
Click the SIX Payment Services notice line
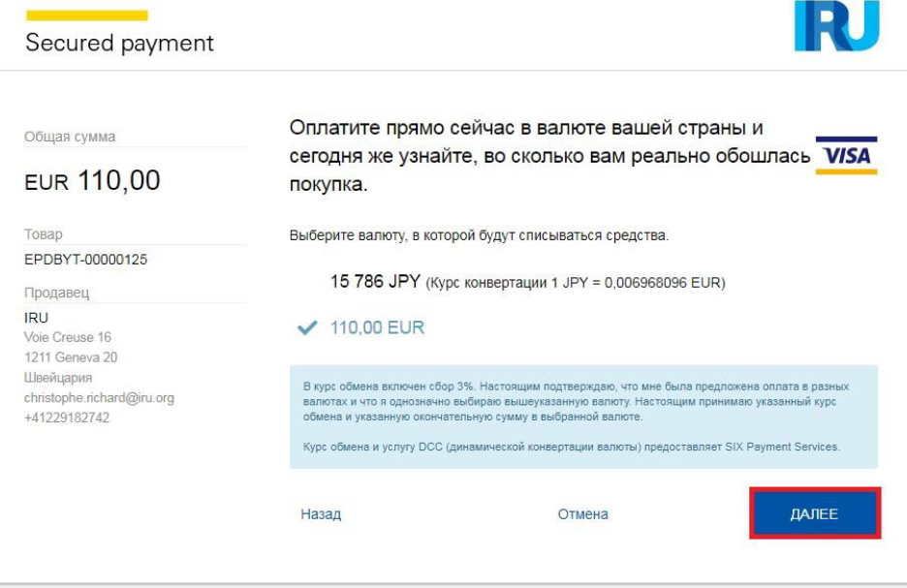tap(572, 447)
